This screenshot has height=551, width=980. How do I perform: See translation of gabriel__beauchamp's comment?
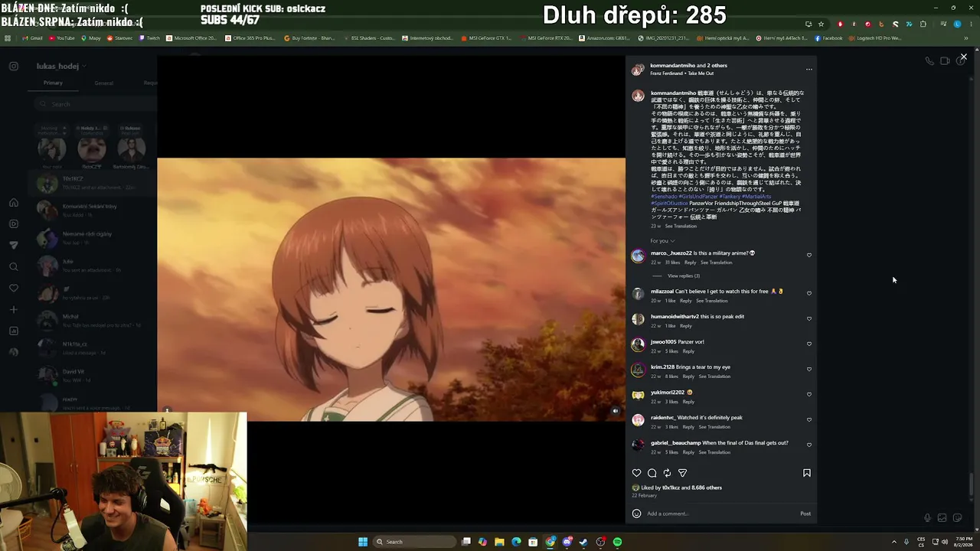pyautogui.click(x=714, y=452)
